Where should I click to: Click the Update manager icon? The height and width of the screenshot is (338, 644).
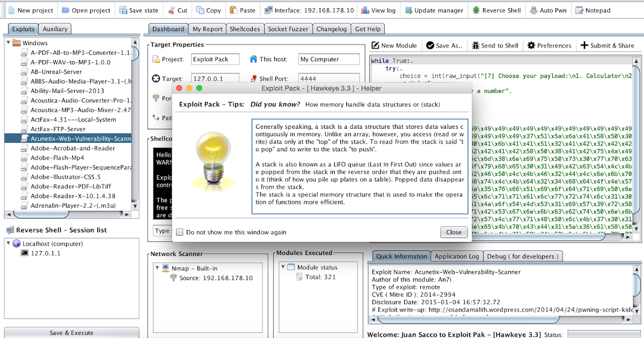click(408, 10)
